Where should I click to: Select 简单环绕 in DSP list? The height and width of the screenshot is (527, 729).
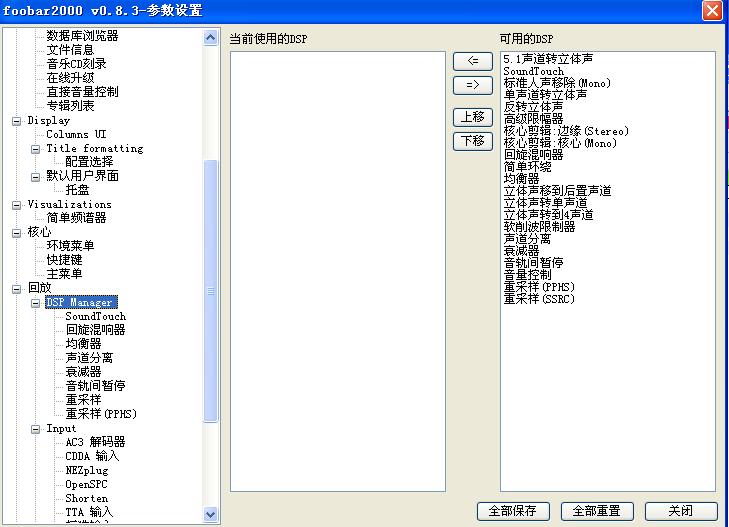[528, 167]
